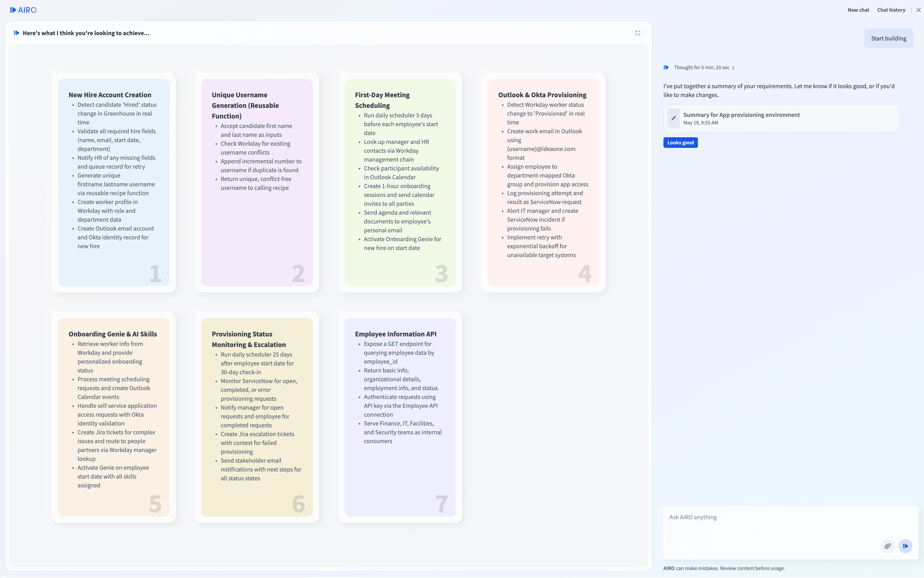Select the Outlook & Okta Provisioning card
The image size is (924, 578).
(x=543, y=182)
